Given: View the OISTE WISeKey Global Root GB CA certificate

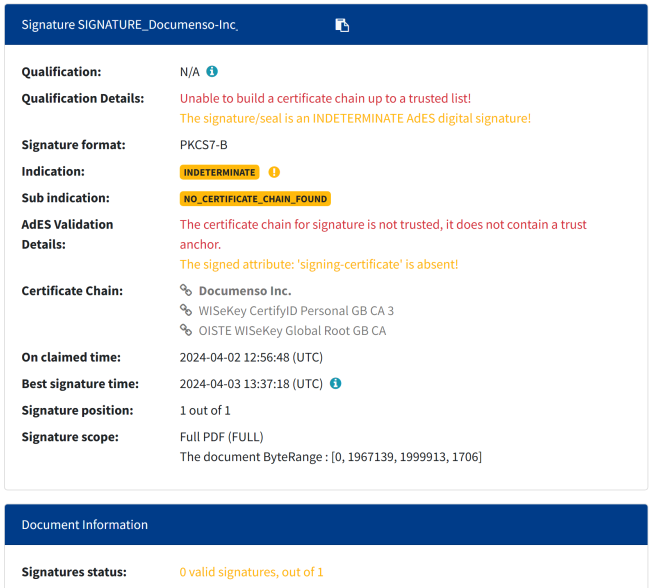Looking at the screenshot, I should click(292, 330).
